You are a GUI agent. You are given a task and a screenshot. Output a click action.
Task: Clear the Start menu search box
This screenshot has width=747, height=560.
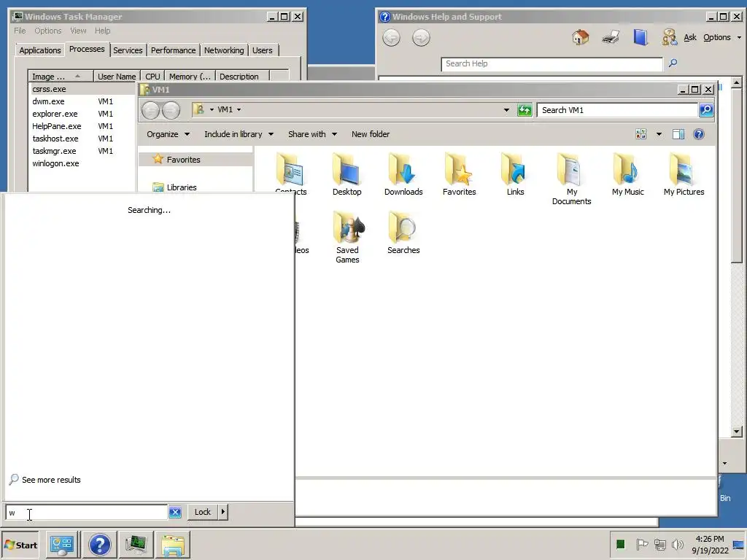point(175,513)
